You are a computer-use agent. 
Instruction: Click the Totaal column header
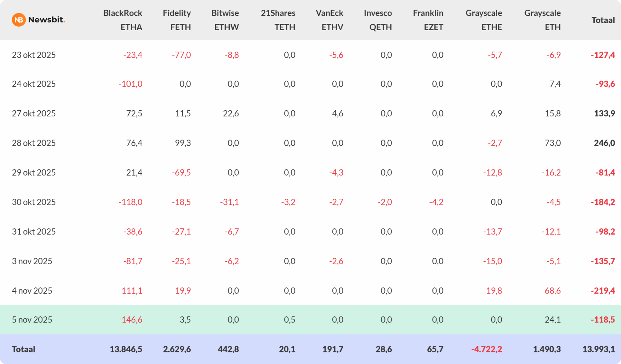[x=603, y=20]
